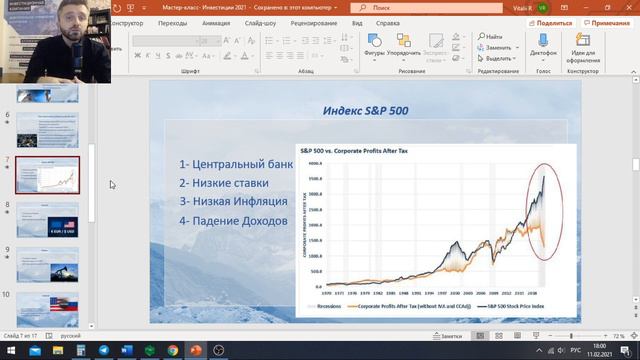Image resolution: width=640 pixels, height=360 pixels.
Task: Switch to reading view
Action: coord(517,336)
